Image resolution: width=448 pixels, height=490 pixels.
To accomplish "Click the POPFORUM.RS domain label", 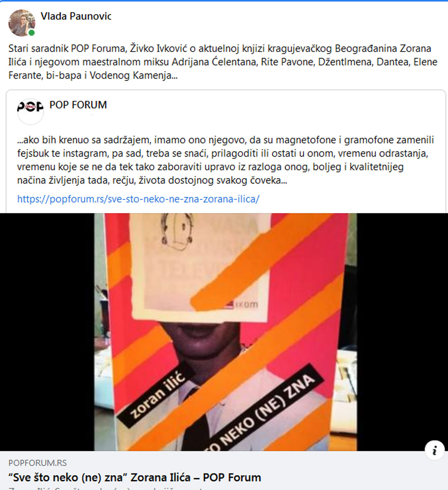I will pyautogui.click(x=37, y=463).
